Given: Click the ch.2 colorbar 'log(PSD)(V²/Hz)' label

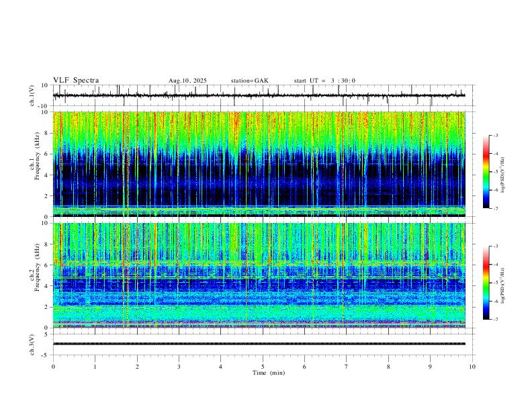Looking at the screenshot, I should coord(503,285).
